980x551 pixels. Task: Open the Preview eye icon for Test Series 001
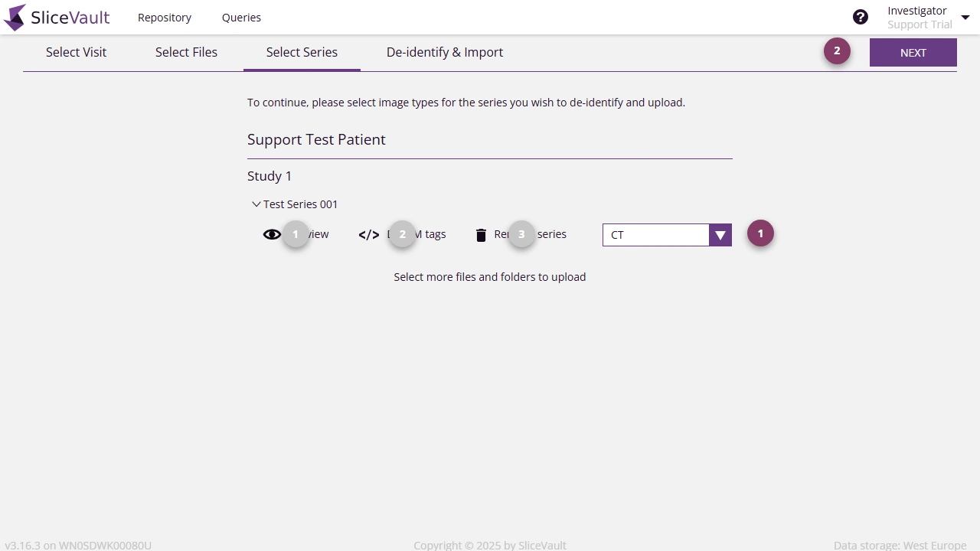273,234
